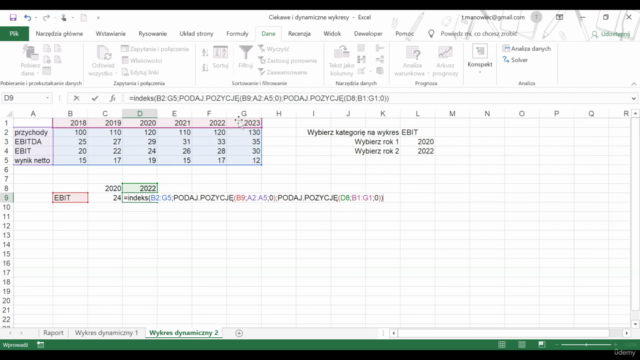Open the Formuły ribbon tab
Image resolution: width=640 pixels, height=360 pixels.
(x=237, y=34)
